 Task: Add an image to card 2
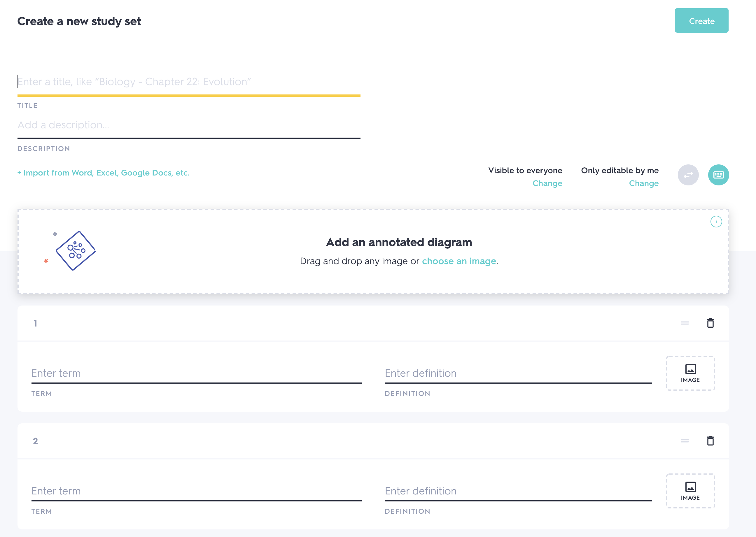click(690, 491)
